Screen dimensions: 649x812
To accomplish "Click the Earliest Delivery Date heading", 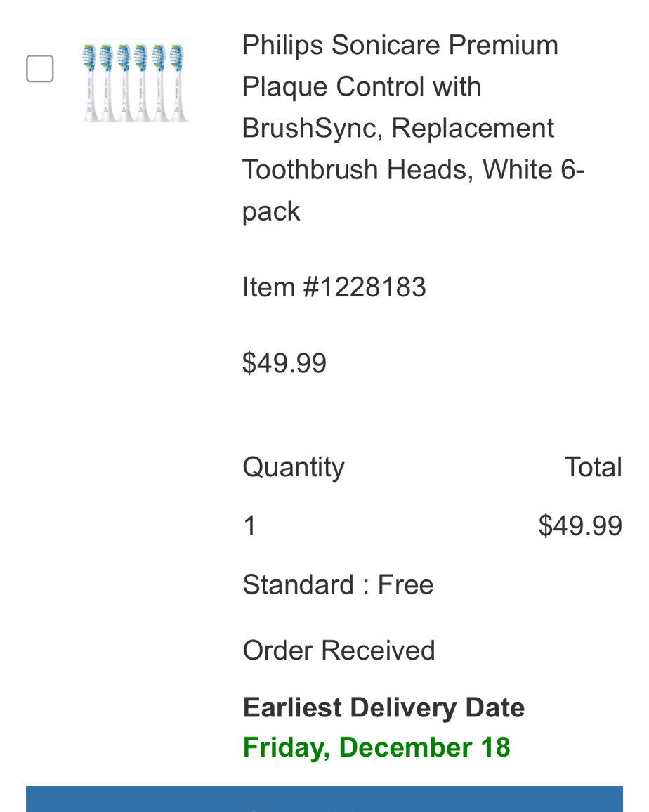I will [x=383, y=707].
